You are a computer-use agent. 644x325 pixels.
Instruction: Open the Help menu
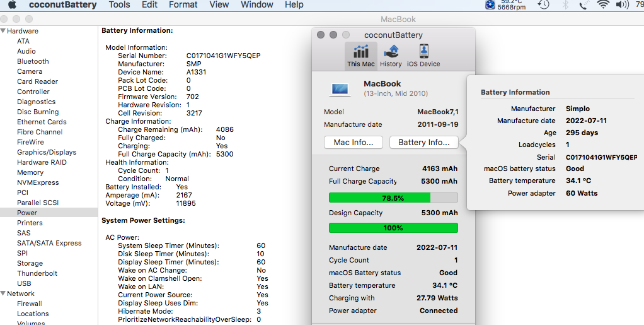tap(294, 4)
